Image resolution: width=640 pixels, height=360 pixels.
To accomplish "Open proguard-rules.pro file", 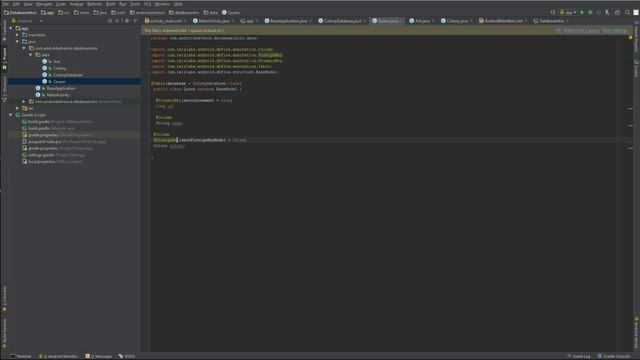I will [64, 142].
